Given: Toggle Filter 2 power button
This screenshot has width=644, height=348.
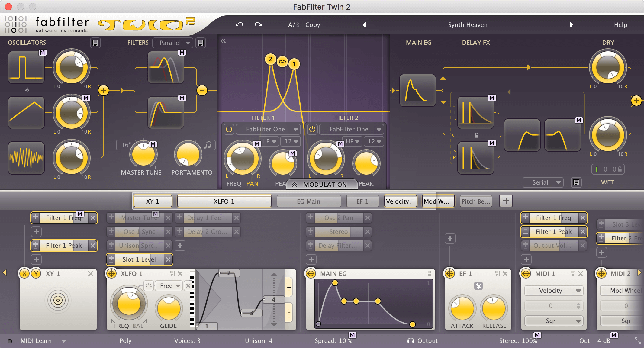Looking at the screenshot, I should 312,129.
